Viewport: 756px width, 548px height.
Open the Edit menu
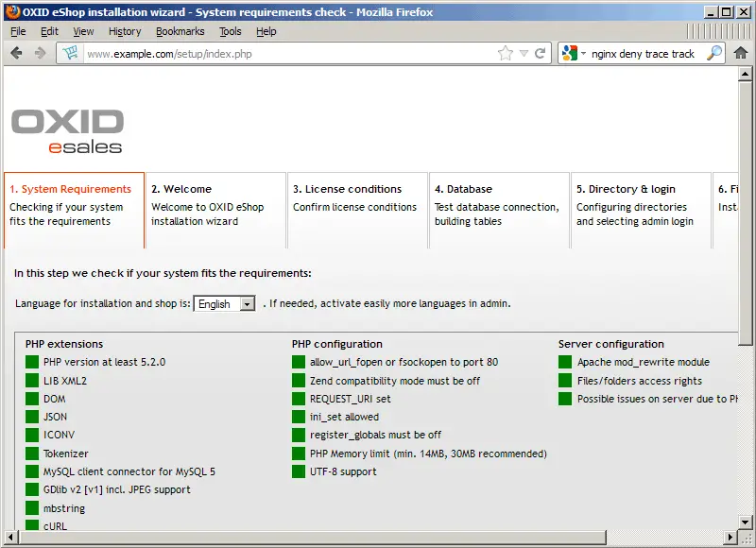[x=49, y=31]
